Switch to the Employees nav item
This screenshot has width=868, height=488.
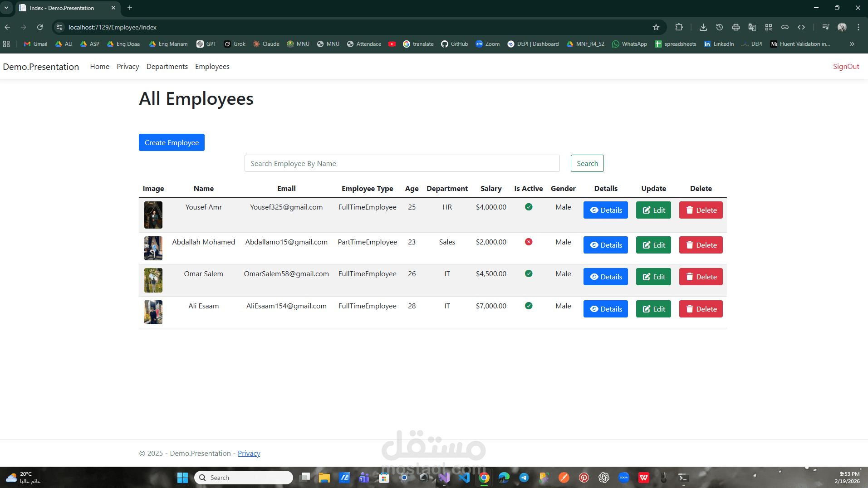coord(212,66)
